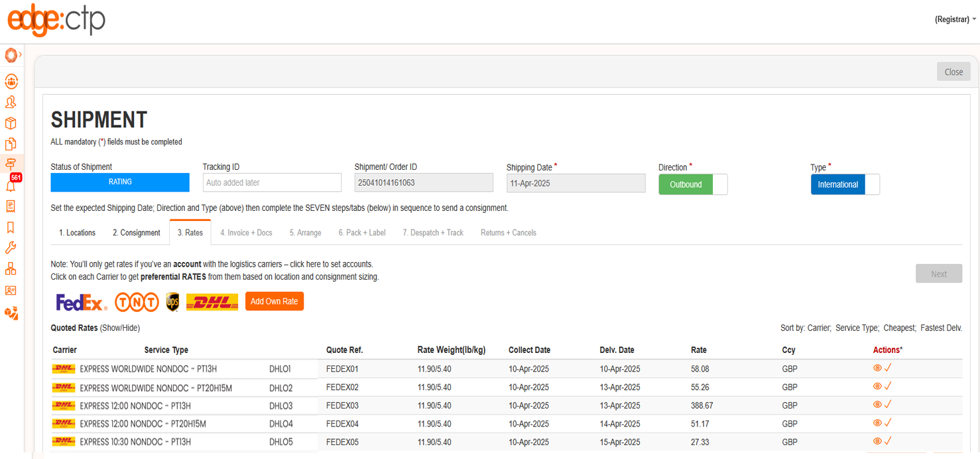Click the EXPRESS 12:00 NONDOC - PT20H15M service

(143, 424)
